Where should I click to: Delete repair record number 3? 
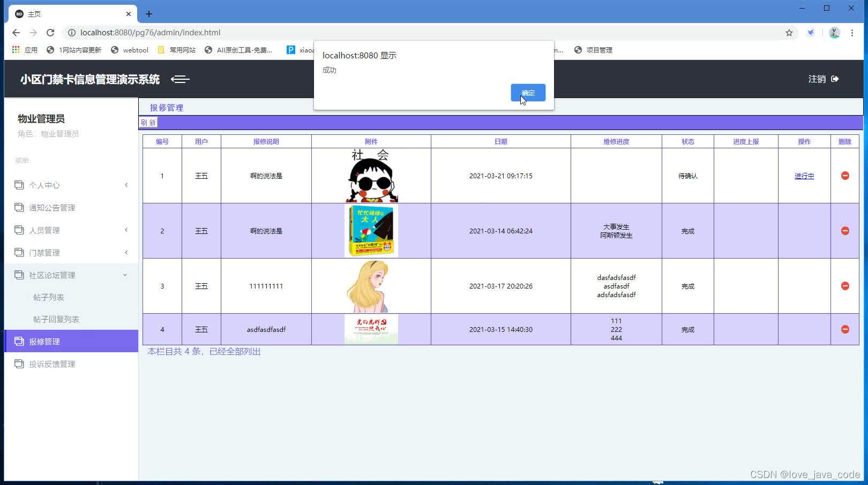(845, 286)
